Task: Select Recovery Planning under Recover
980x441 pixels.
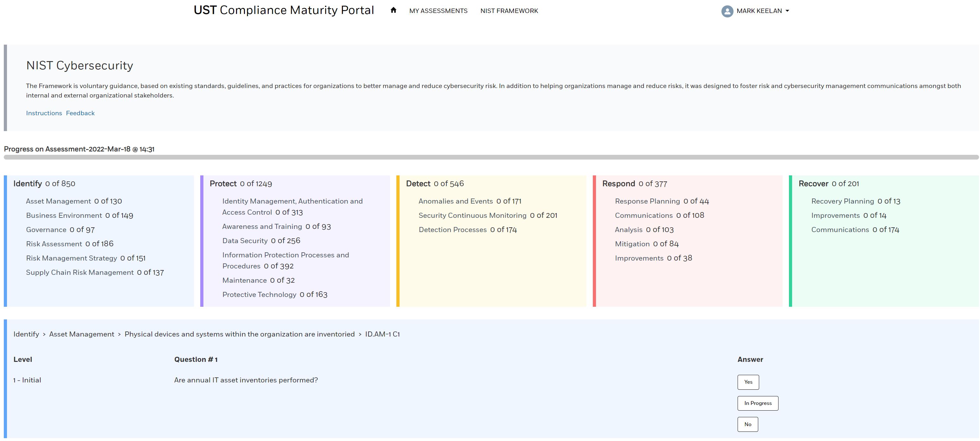Action: pos(842,201)
